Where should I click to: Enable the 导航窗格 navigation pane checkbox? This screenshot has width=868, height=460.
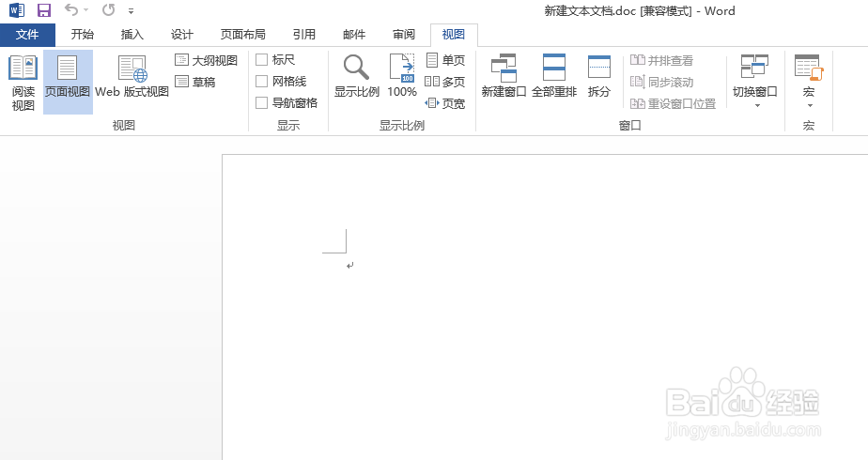click(x=262, y=103)
